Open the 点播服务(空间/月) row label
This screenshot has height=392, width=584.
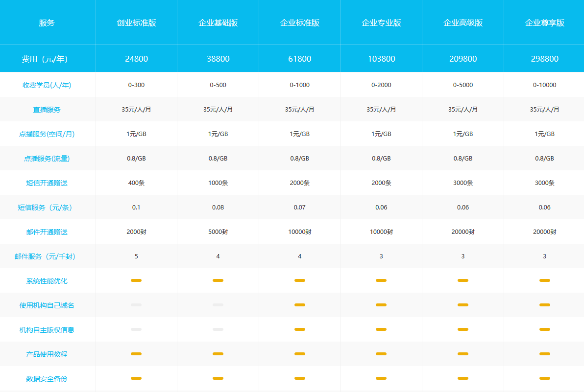(47, 134)
